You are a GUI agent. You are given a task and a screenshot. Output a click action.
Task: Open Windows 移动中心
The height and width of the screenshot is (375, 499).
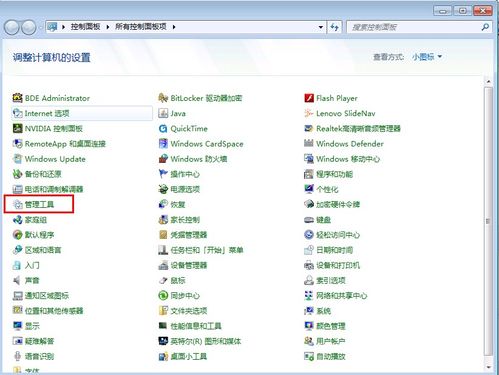click(x=342, y=159)
